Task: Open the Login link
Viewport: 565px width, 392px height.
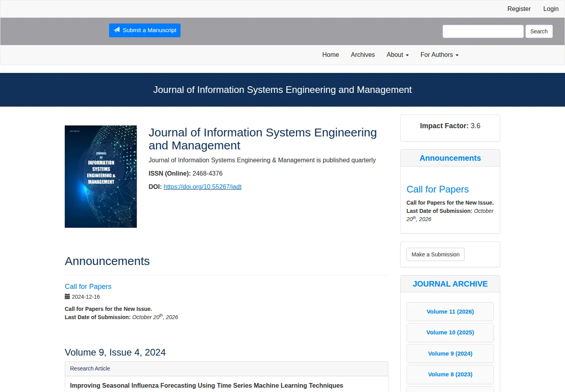Action: click(x=550, y=9)
